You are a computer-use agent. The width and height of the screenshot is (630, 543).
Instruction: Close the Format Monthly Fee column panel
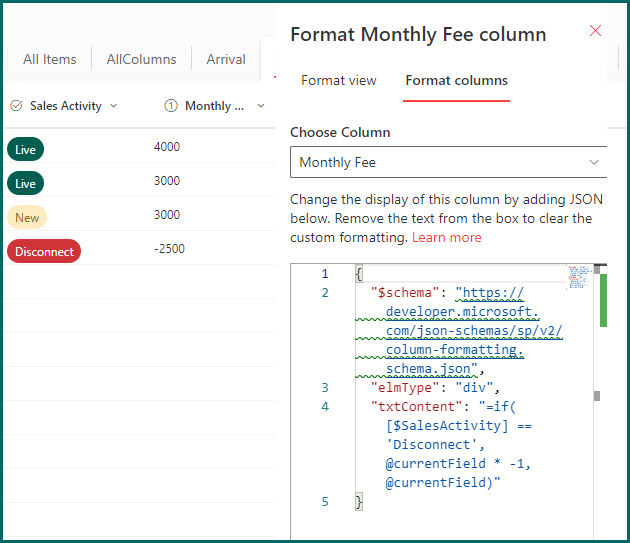click(x=595, y=31)
